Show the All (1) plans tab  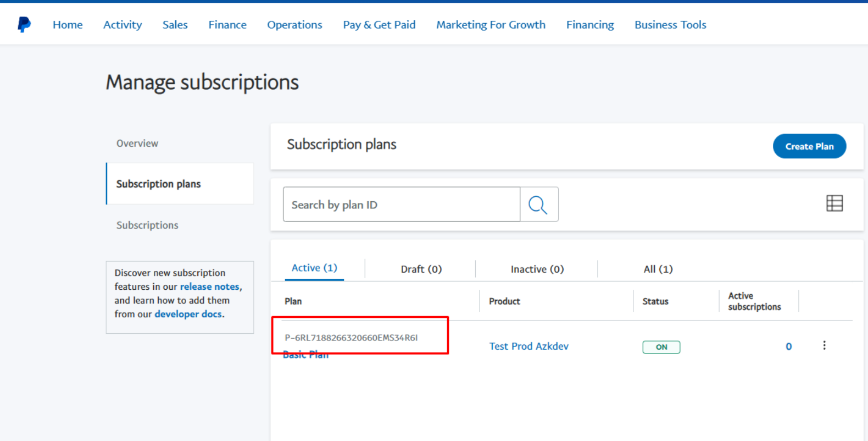[x=658, y=269]
